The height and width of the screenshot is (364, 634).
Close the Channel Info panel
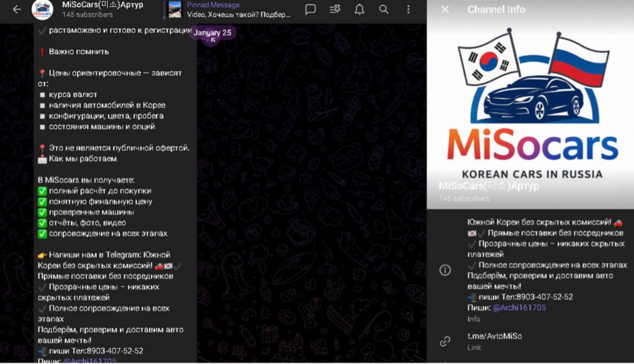445,10
